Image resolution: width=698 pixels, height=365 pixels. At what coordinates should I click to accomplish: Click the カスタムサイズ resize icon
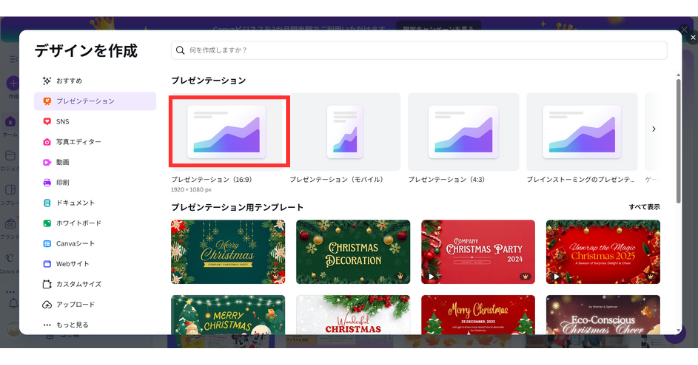click(x=47, y=284)
